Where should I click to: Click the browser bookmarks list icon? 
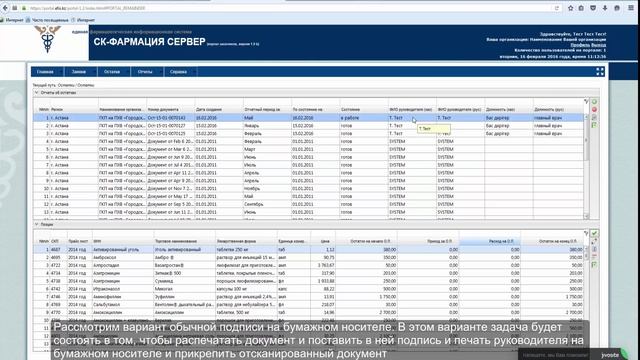(581, 8)
